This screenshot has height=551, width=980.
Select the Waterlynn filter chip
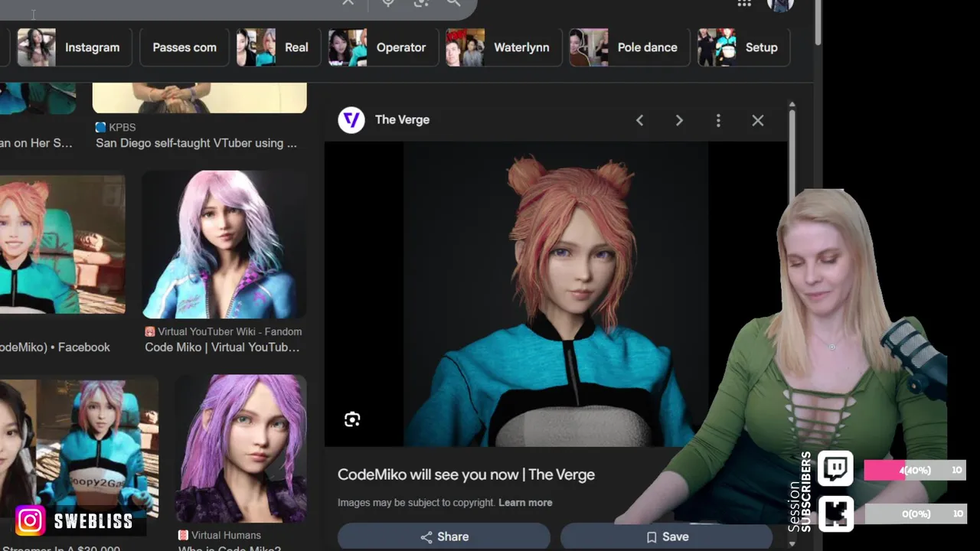tap(503, 47)
